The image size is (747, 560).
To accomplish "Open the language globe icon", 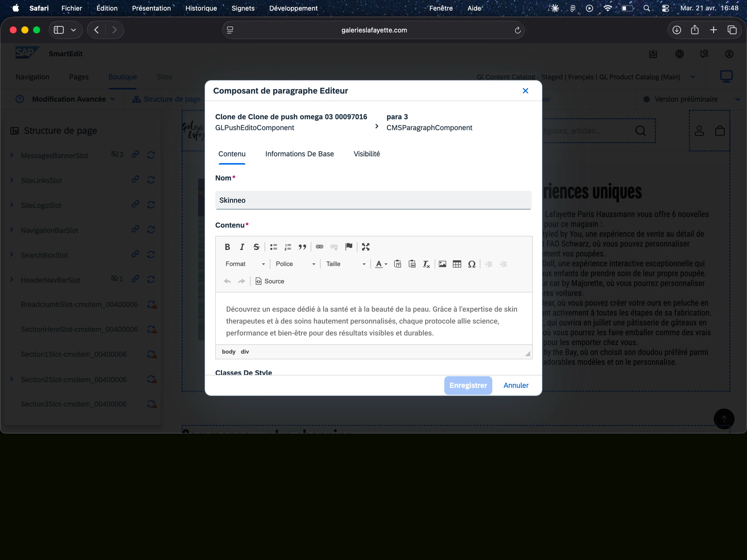I will pos(680,54).
